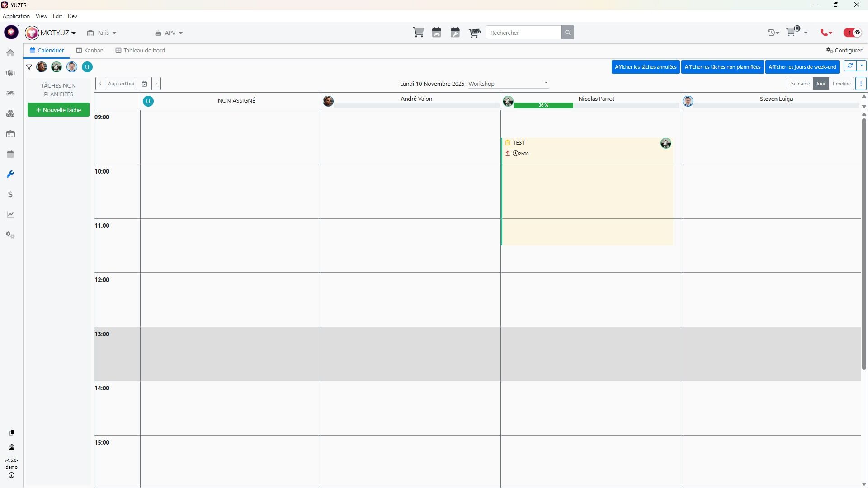
Task: Click the wrench icon in left sidebar
Action: click(x=10, y=174)
